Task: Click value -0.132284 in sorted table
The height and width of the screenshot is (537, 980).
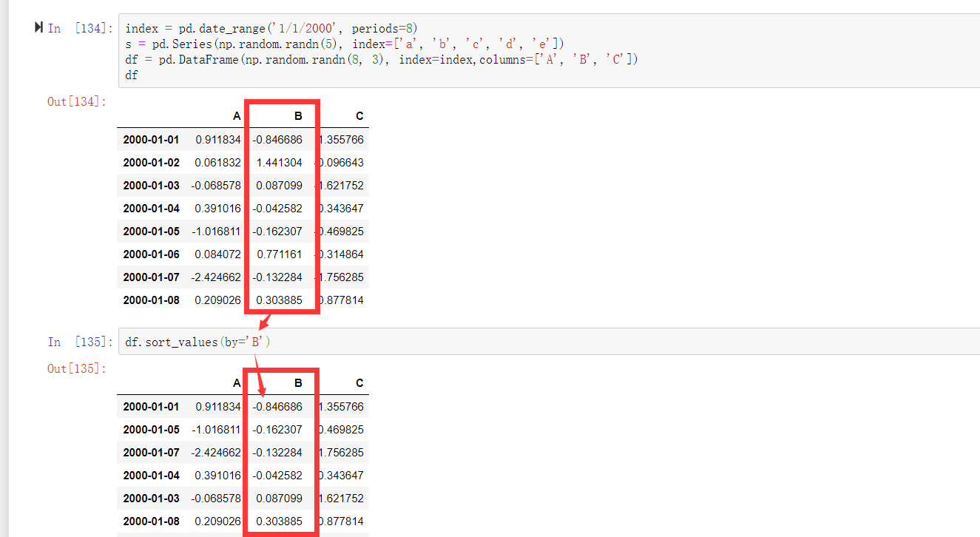Action: [x=277, y=452]
